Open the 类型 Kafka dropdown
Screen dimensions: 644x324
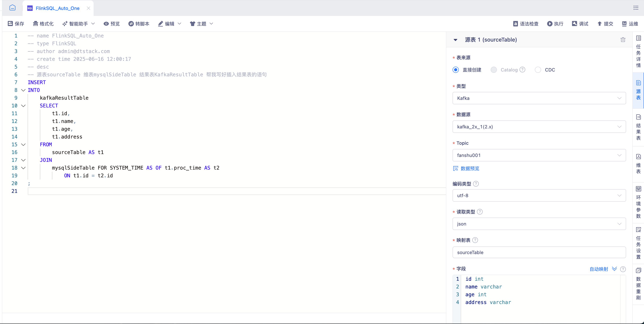click(539, 98)
